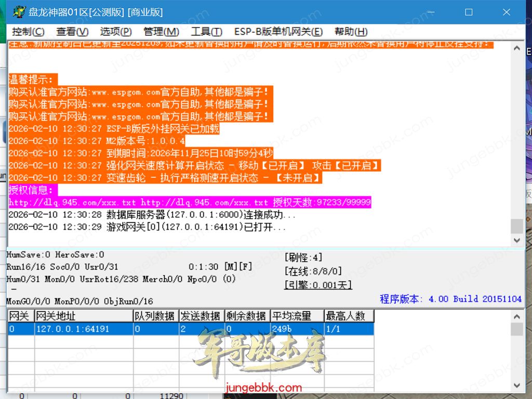
Task: Click the app icon in the title bar
Action: (19, 12)
